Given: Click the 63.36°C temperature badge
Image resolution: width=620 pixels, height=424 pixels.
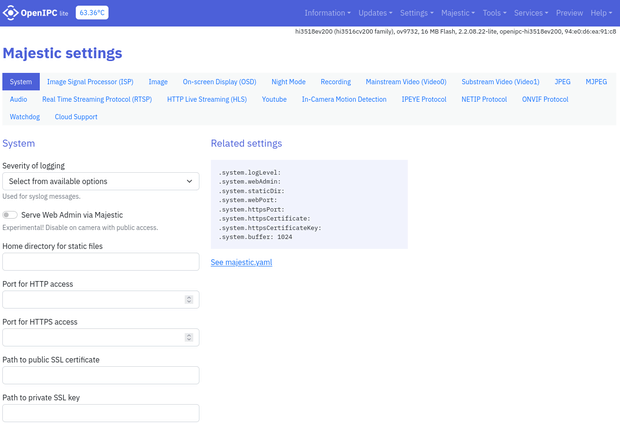Looking at the screenshot, I should click(x=92, y=13).
